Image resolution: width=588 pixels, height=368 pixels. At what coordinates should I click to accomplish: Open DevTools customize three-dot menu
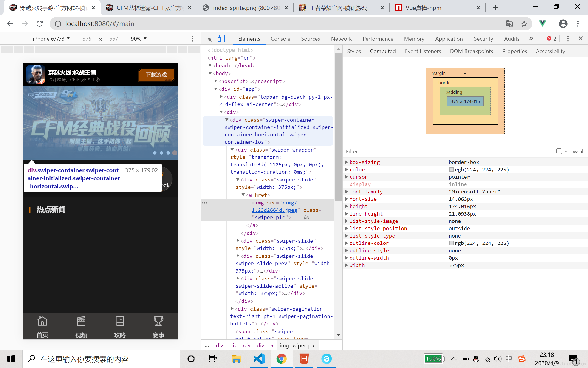pos(568,38)
